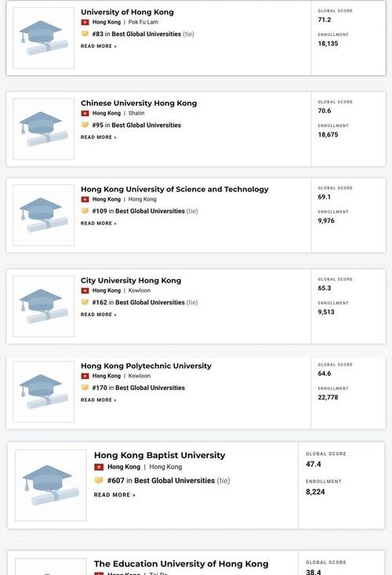Click the ranking badge icon next to #162
Screen dimensions: 392x575
[85, 302]
